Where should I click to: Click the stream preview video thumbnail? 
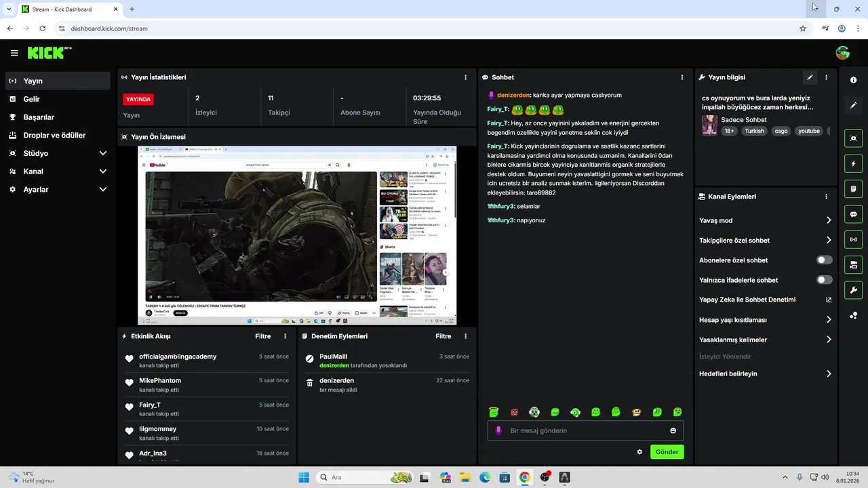tap(297, 235)
